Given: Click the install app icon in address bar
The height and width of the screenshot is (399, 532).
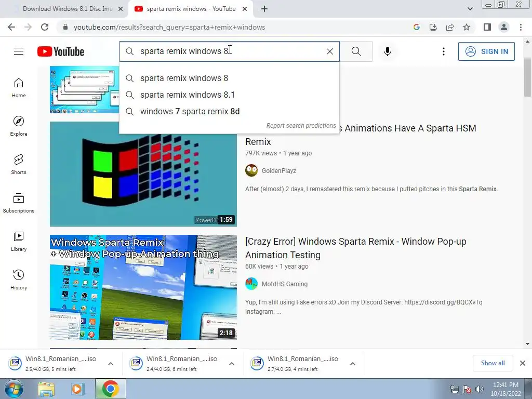Looking at the screenshot, I should click(x=433, y=27).
